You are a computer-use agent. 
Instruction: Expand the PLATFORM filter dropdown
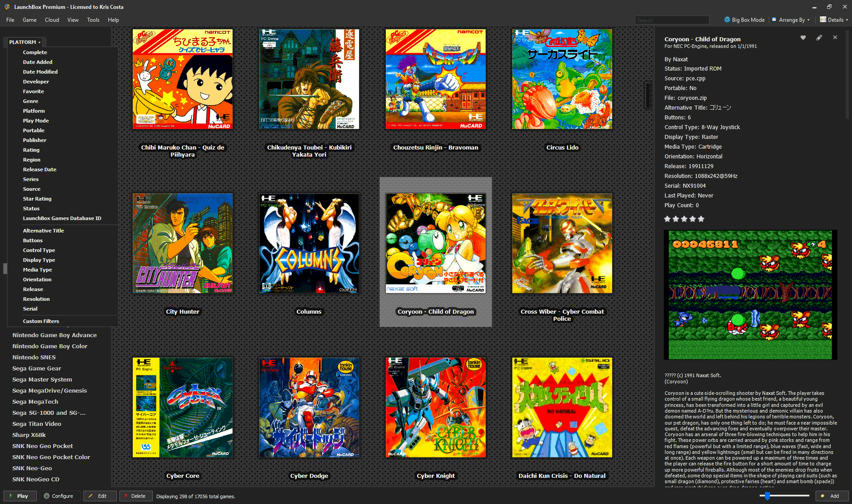[x=25, y=42]
